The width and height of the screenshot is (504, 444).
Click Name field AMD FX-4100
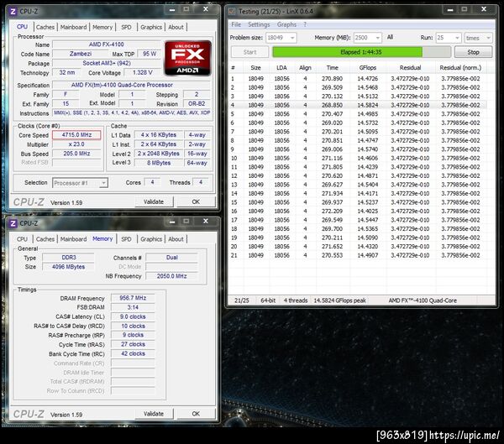coord(107,44)
